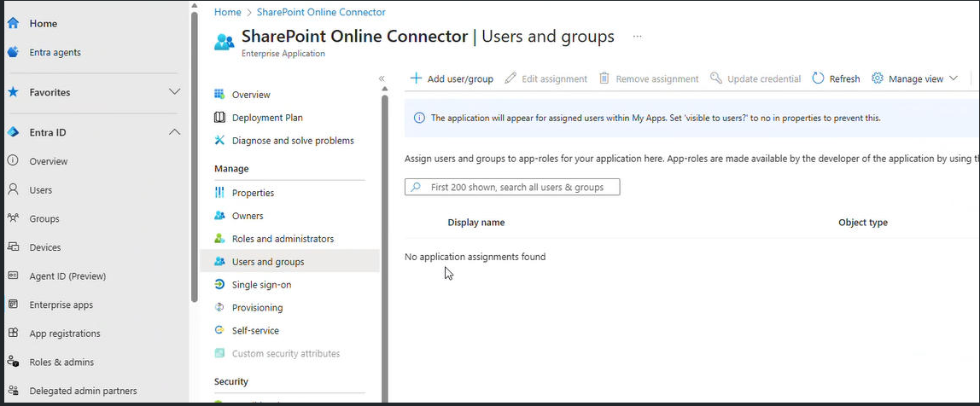Click the Home icon in left sidebar
This screenshot has height=406, width=980.
coord(13,24)
